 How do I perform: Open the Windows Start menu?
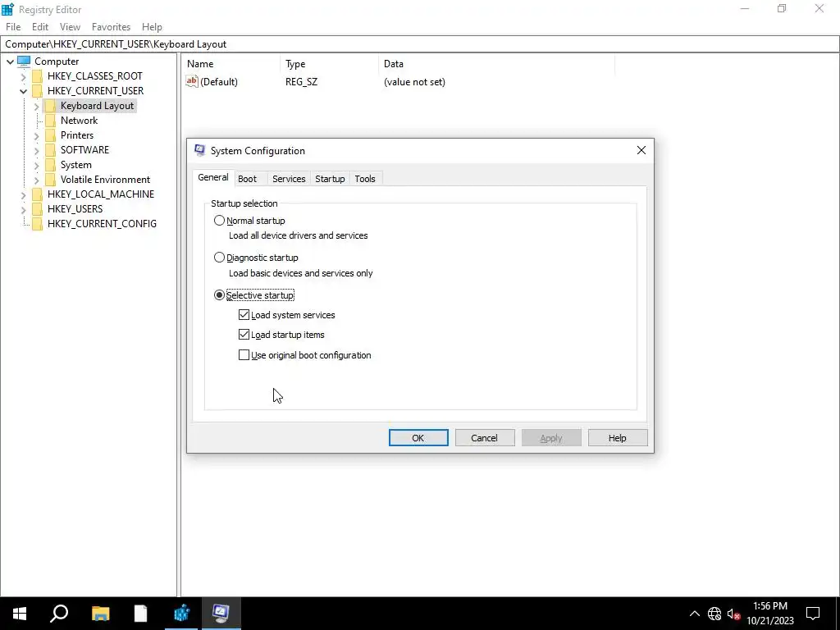coord(20,614)
